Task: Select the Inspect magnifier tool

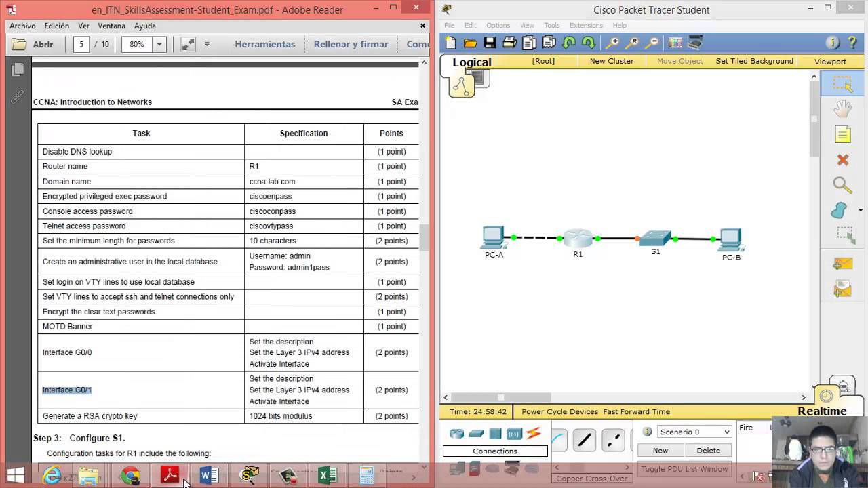Action: 842,185
